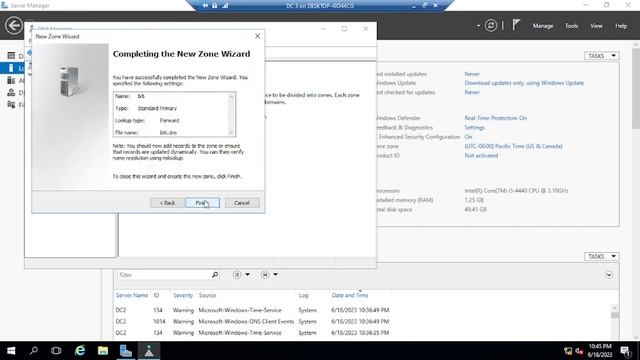Open the taskbar clock showing 10:45 PM
This screenshot has width=640, height=360.
click(600, 351)
